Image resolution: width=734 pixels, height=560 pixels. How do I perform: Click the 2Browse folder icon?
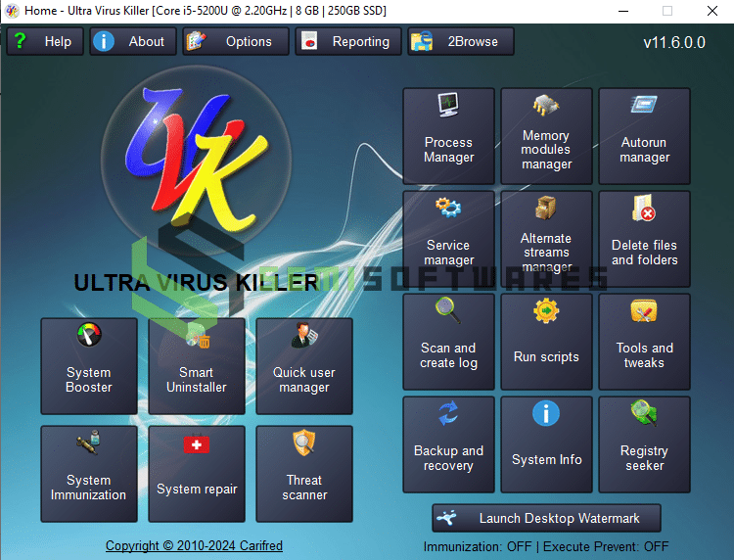[422, 41]
